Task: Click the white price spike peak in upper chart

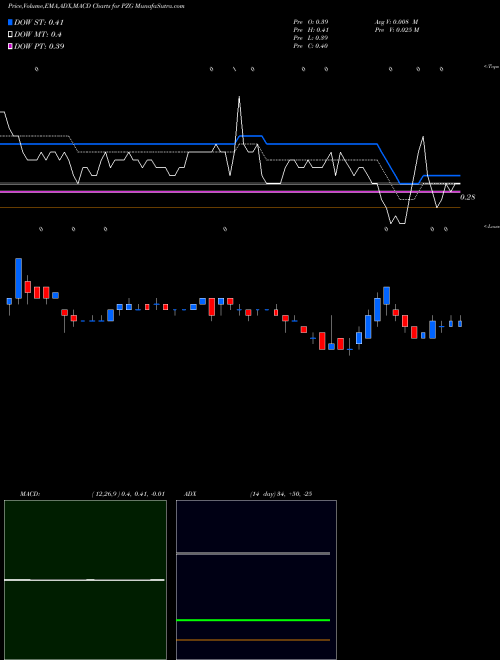Action: click(x=239, y=98)
